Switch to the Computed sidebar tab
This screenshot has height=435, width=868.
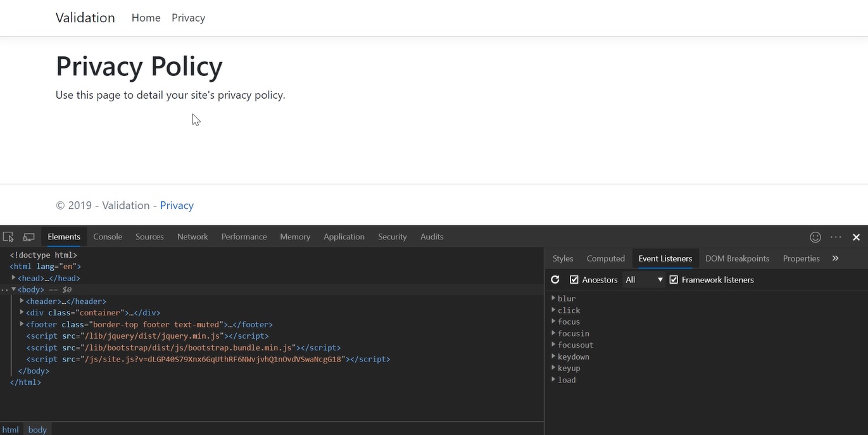[x=606, y=258]
